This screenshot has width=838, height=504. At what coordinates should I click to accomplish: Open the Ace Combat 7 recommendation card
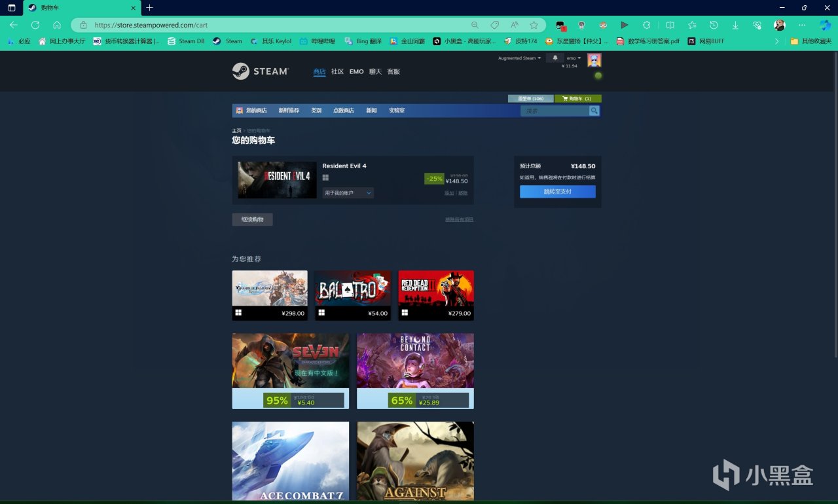291,461
